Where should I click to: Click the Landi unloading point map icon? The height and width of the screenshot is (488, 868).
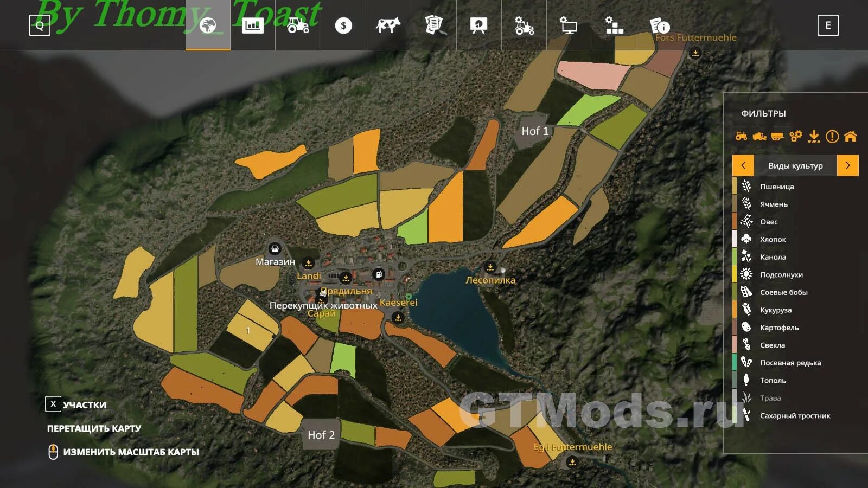point(309,263)
